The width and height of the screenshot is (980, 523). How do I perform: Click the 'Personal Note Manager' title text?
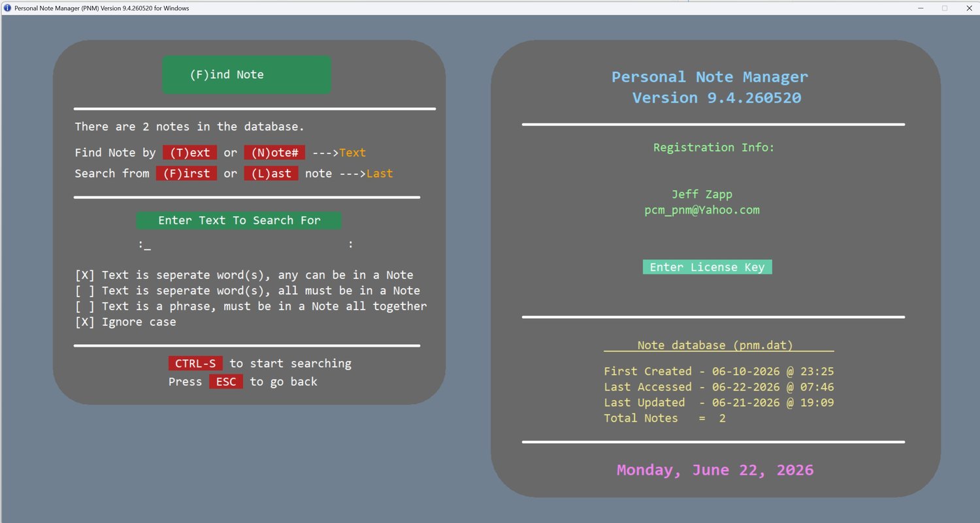[710, 77]
